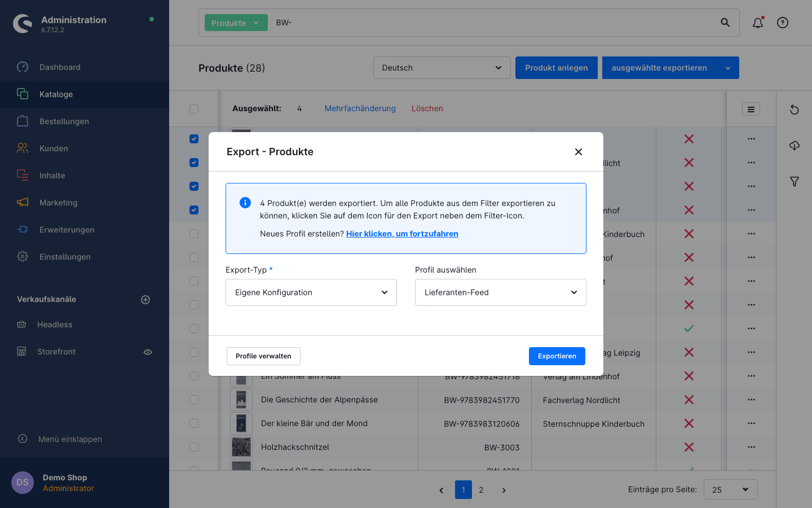Follow the Hier klicken, um fortzufahren link
The height and width of the screenshot is (508, 812).
[402, 234]
